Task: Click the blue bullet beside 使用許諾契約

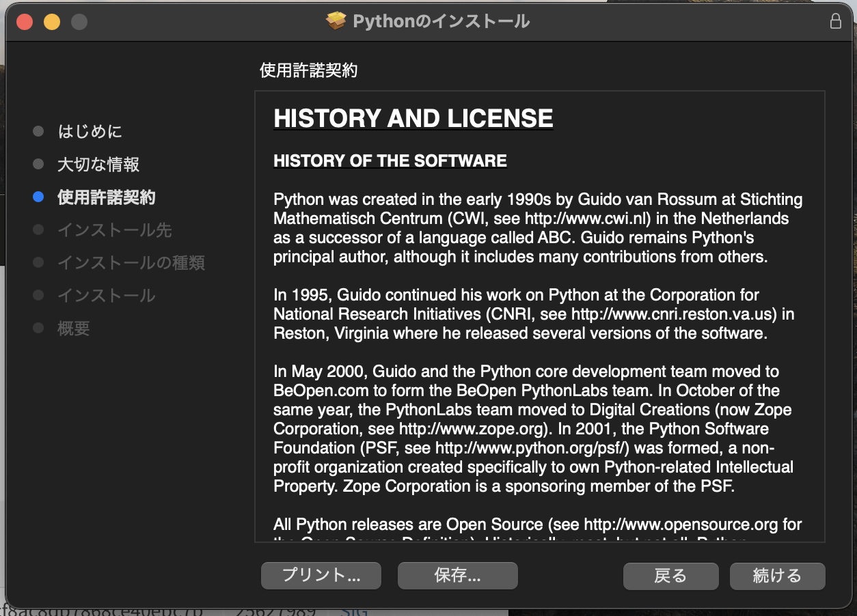Action: 38,197
